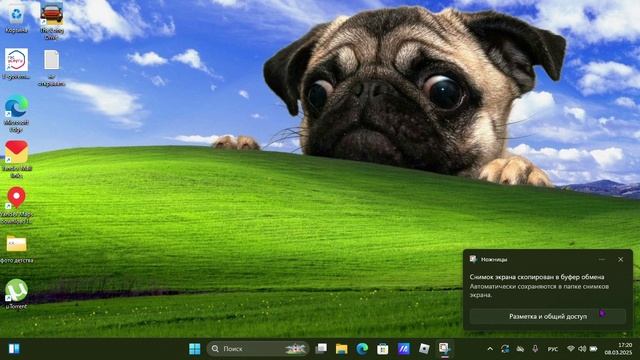640x360 pixels.
Task: Open the widgets panel in taskbar corner
Action: (x=14, y=349)
